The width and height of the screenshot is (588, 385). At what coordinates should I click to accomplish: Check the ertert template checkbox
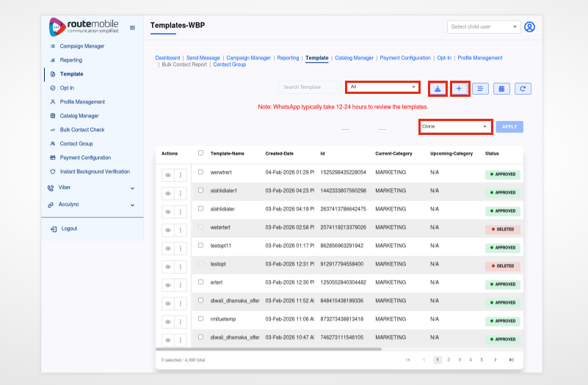[200, 282]
